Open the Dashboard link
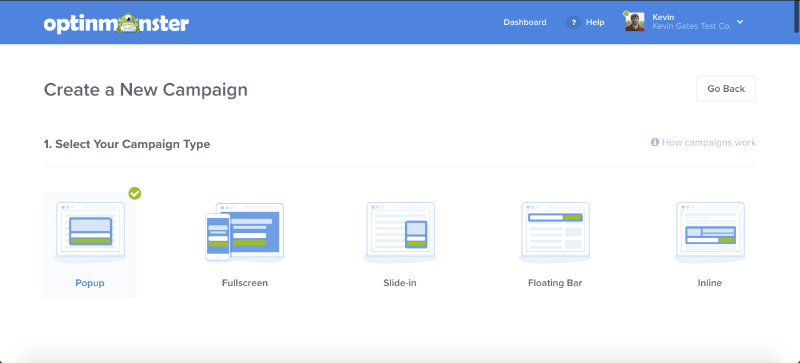Screen dimensions: 800x363 pos(524,22)
